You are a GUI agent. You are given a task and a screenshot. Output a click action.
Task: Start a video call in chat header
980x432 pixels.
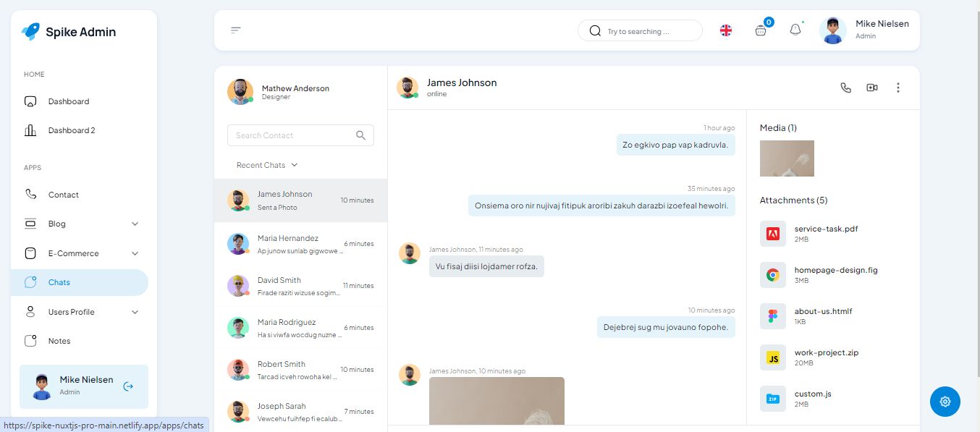871,88
